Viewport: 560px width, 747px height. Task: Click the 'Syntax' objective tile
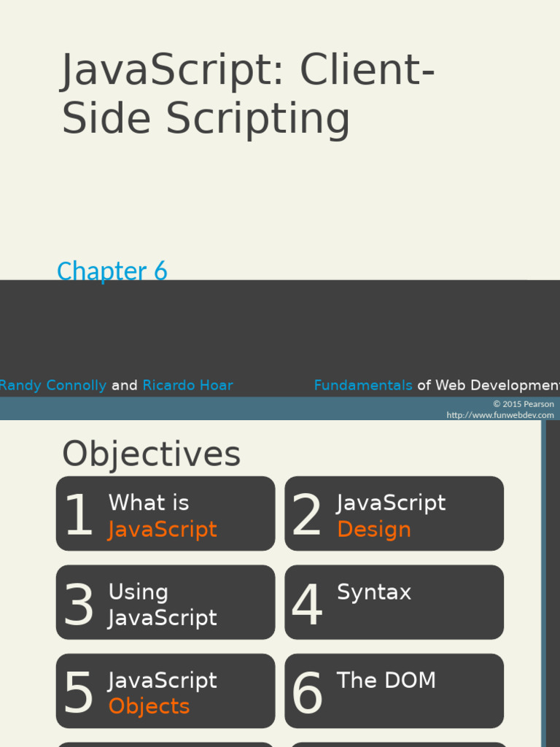tap(394, 603)
